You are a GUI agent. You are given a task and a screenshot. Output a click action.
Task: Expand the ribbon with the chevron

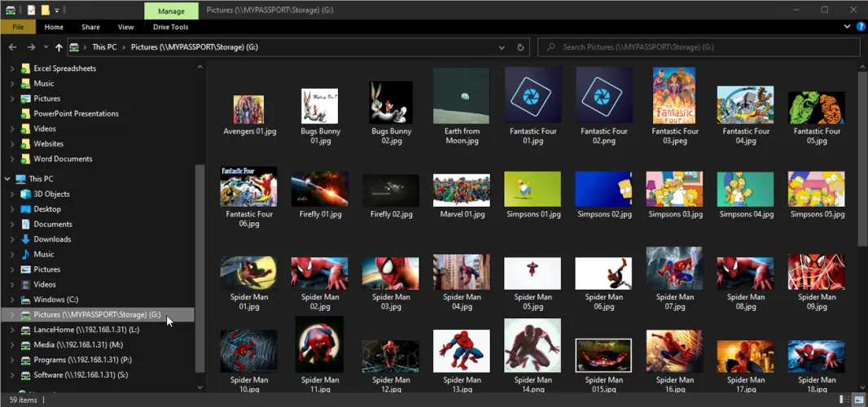point(847,27)
